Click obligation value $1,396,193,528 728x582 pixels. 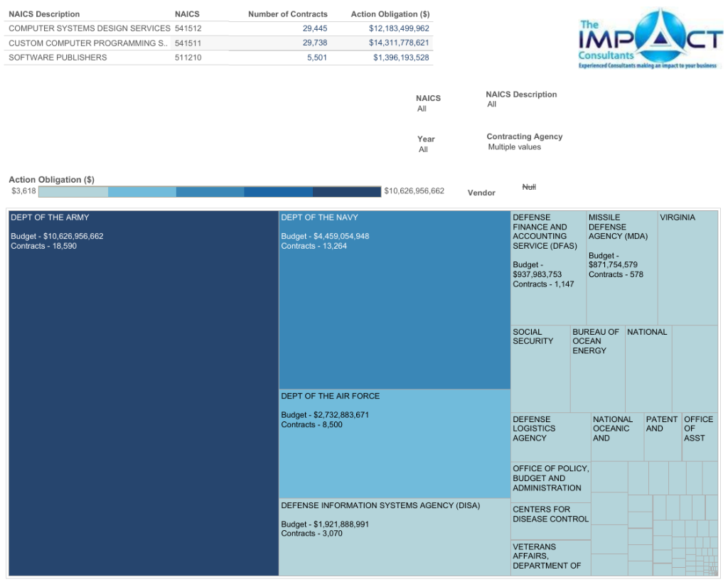tap(401, 58)
